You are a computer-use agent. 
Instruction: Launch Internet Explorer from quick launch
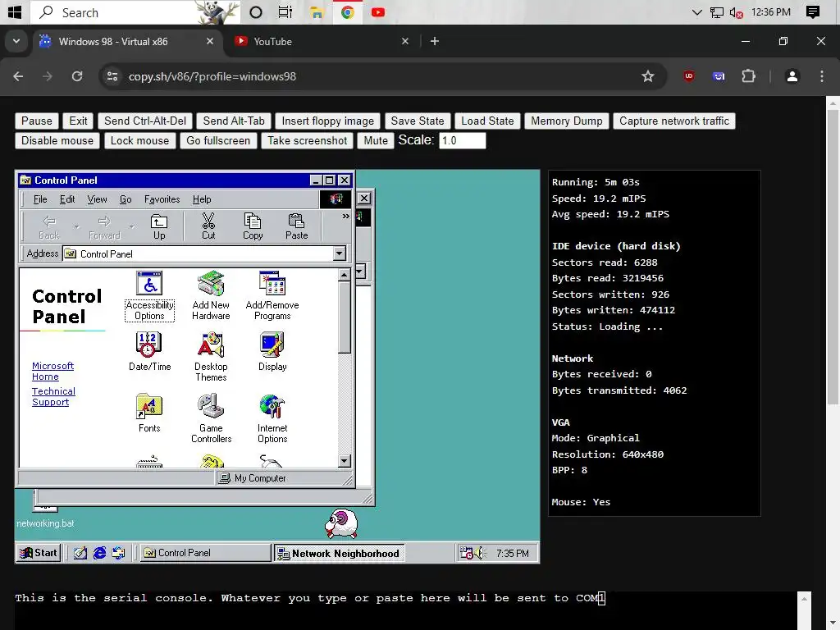(x=99, y=553)
